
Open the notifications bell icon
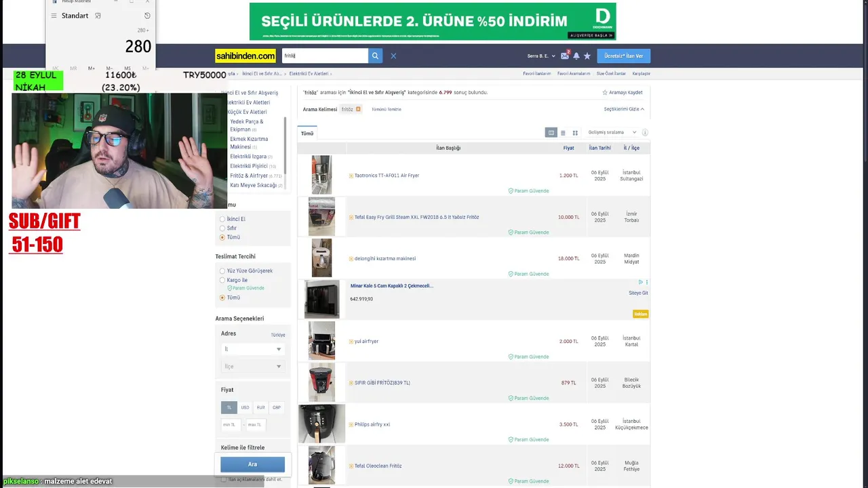click(576, 56)
